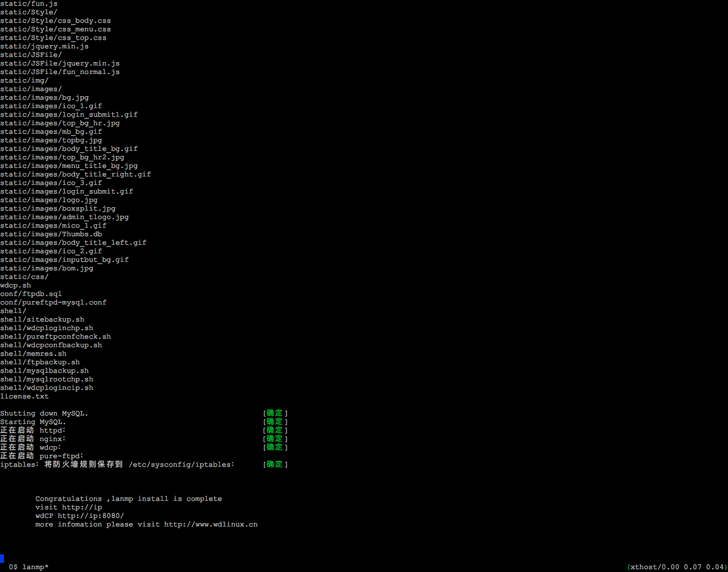This screenshot has height=572, width=728.
Task: Click shell/wdcplogincip.sh line
Action: click(x=47, y=388)
